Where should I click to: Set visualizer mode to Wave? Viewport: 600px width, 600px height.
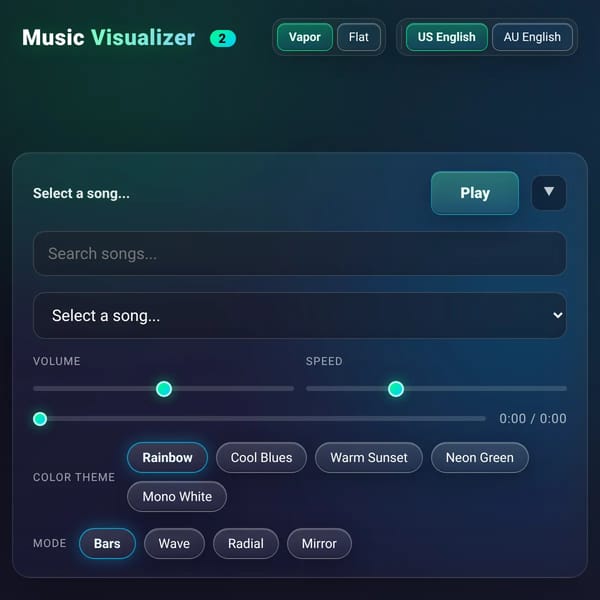[x=174, y=544]
